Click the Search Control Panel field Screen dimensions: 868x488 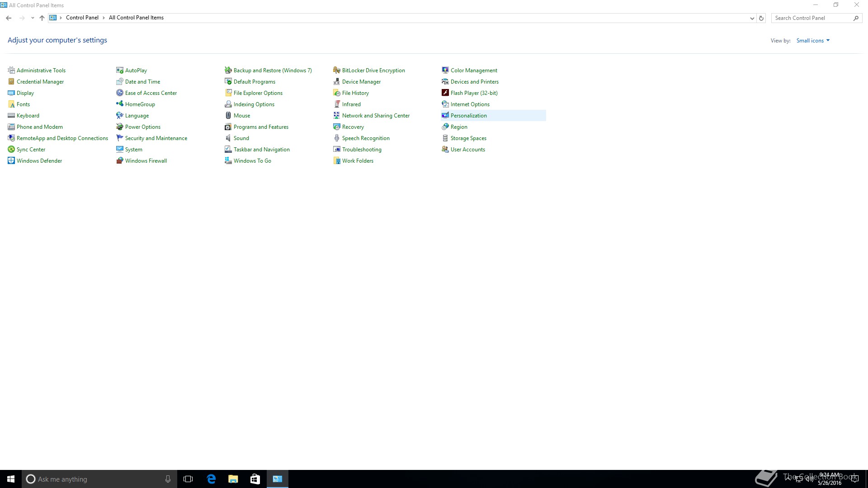coord(816,18)
